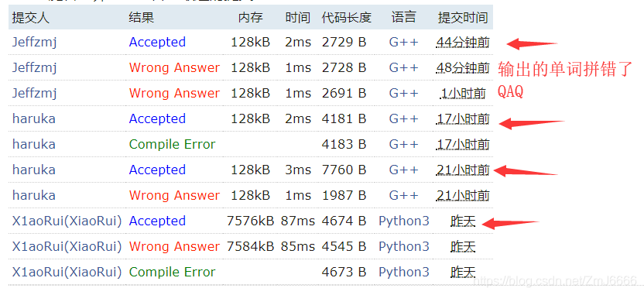Open G++ source for the 7760 B submission
The height and width of the screenshot is (295, 644).
click(x=404, y=170)
